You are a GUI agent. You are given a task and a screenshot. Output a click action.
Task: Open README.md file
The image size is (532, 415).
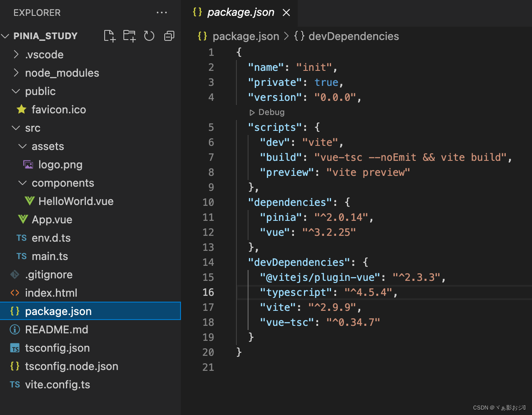(57, 330)
